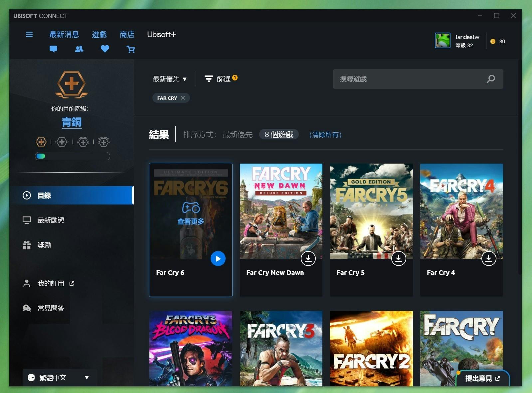Download Far Cry 4
Viewport: 532px width, 393px height.
tap(488, 258)
